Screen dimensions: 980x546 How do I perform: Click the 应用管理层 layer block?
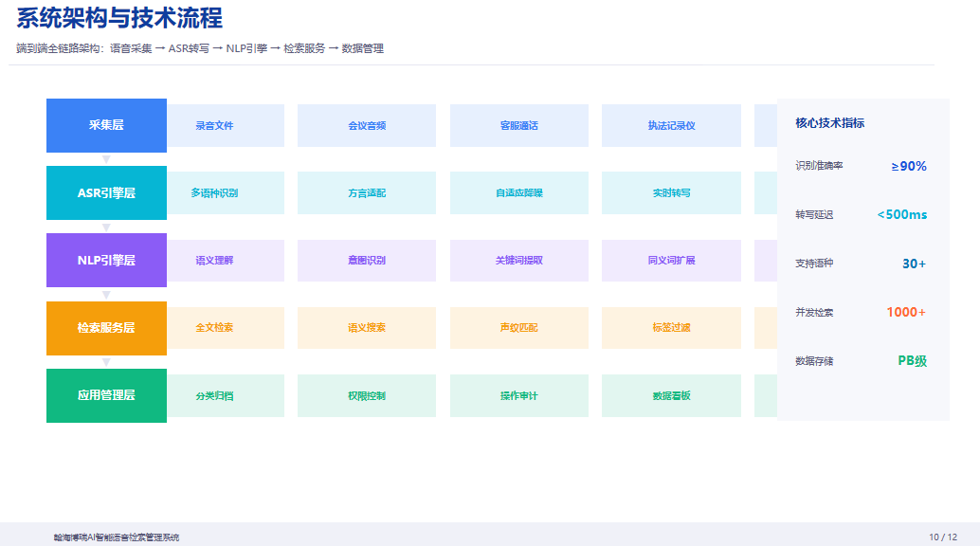[x=106, y=395]
